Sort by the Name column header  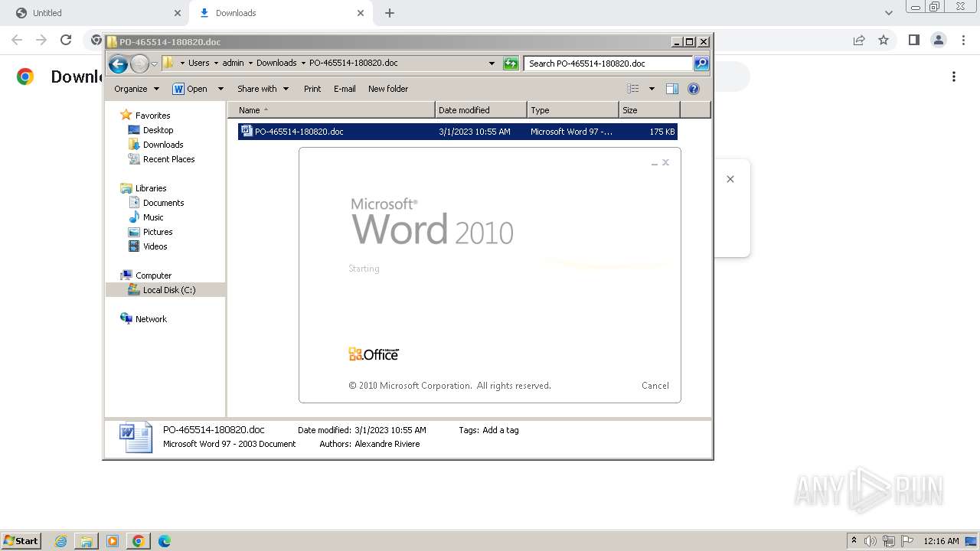tap(331, 110)
